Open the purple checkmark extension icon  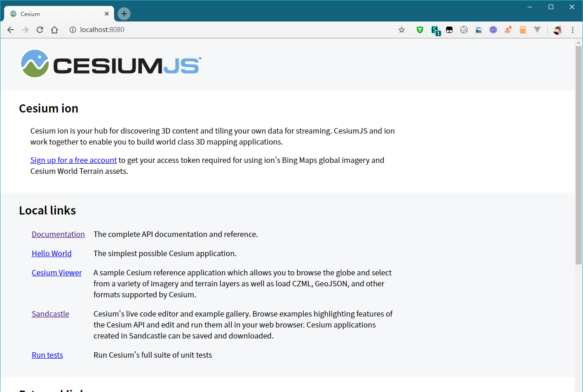click(x=493, y=30)
